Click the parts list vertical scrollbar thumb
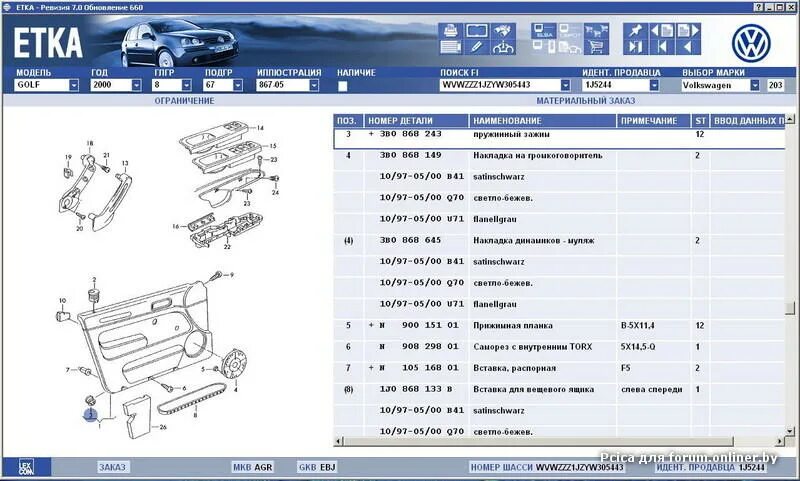The image size is (800, 481). (790, 308)
